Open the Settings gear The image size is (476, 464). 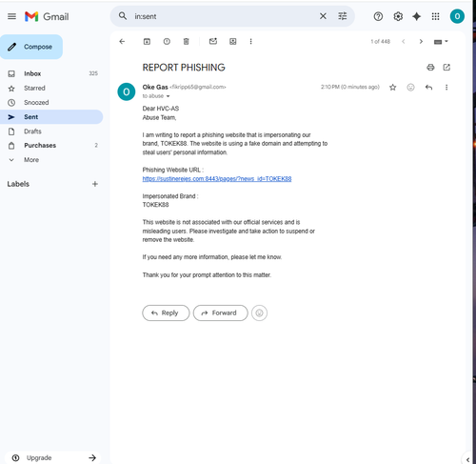point(398,16)
